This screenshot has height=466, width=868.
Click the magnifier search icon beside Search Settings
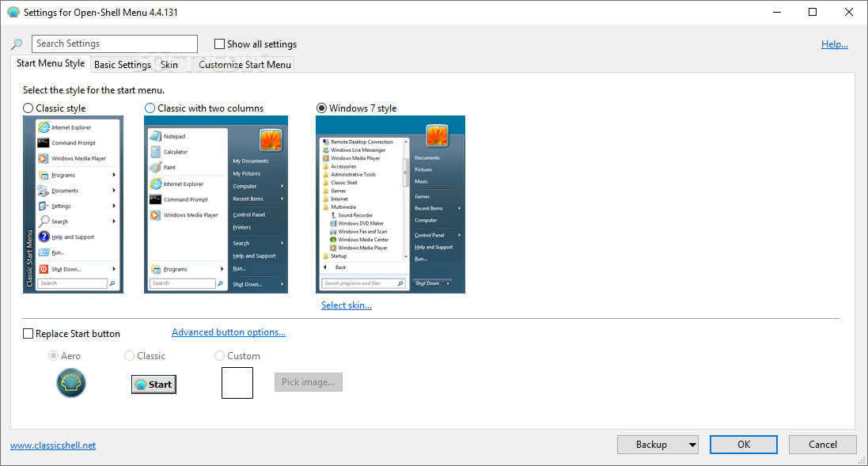17,44
